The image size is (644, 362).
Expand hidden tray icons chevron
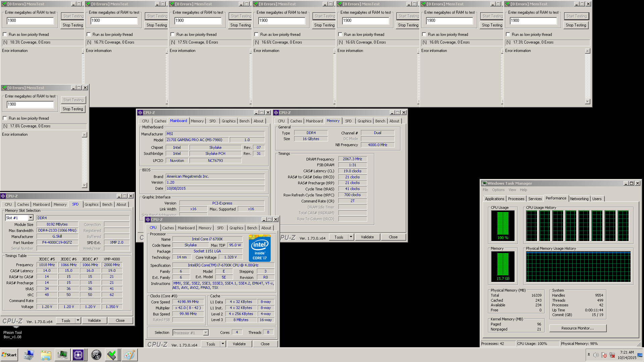click(x=589, y=355)
